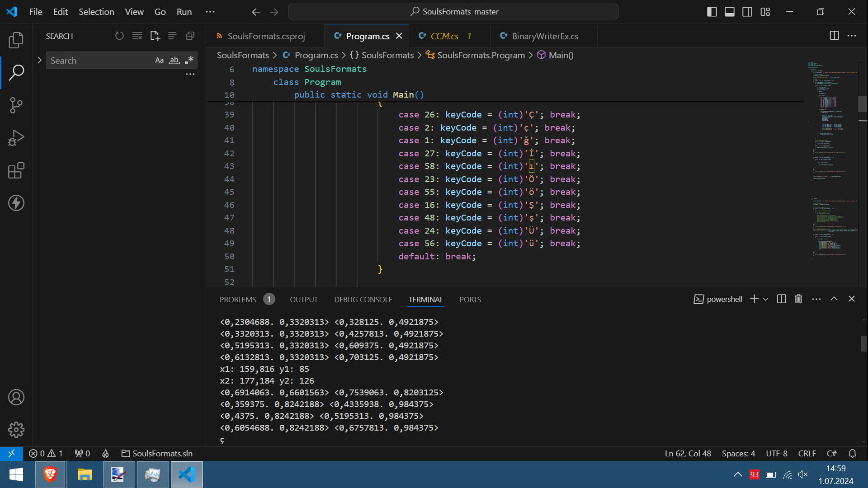
Task: Open the View menu
Action: click(134, 12)
